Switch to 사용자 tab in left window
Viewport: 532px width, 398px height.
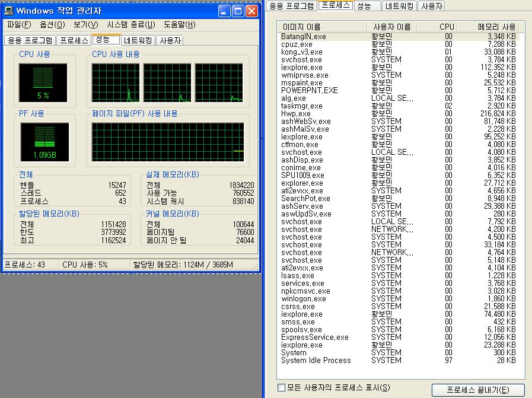170,40
